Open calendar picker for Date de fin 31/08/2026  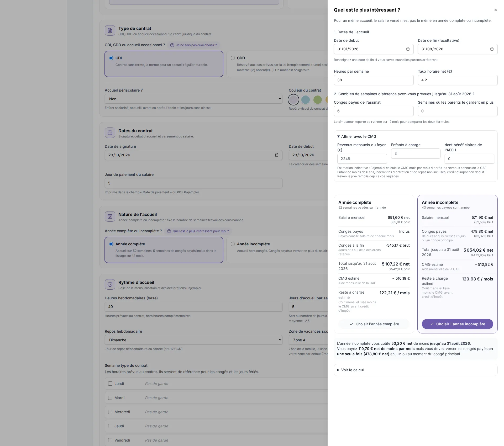[492, 49]
